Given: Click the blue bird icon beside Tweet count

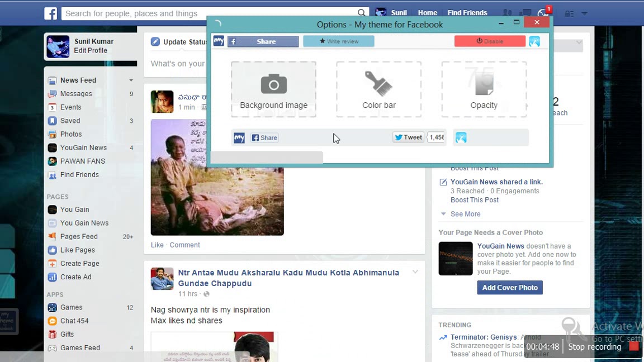Looking at the screenshot, I should 461,137.
